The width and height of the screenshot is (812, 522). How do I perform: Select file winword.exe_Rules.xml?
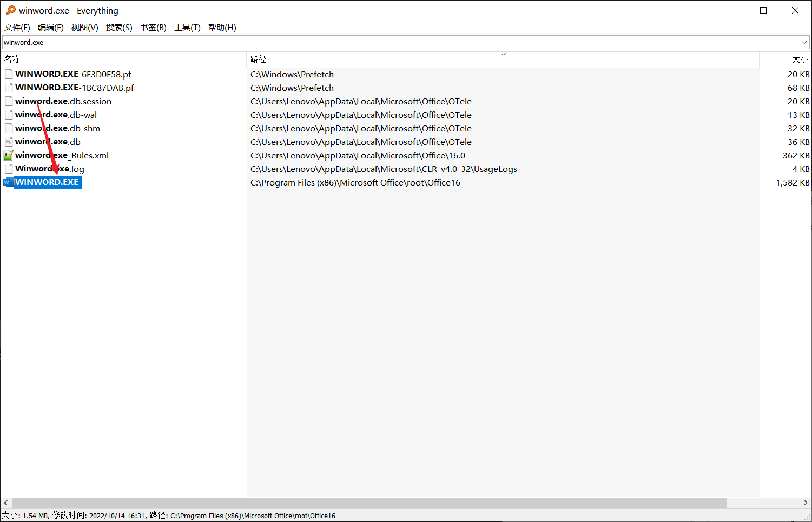pos(62,155)
